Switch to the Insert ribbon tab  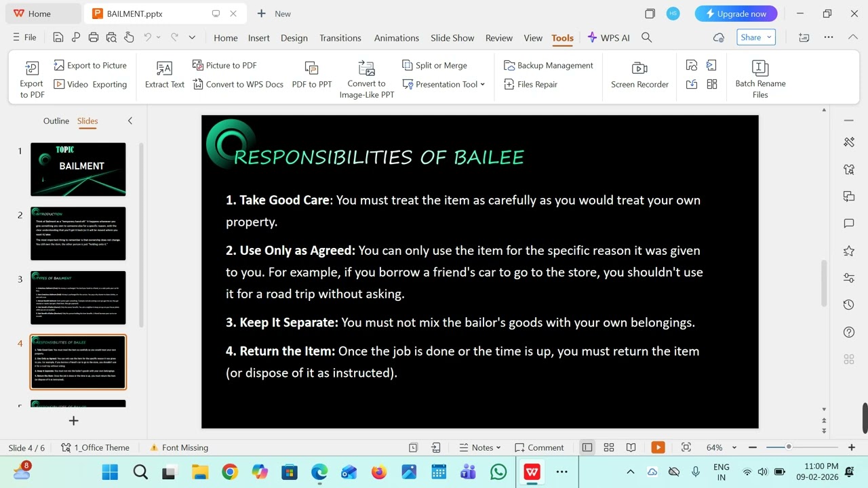(x=259, y=38)
